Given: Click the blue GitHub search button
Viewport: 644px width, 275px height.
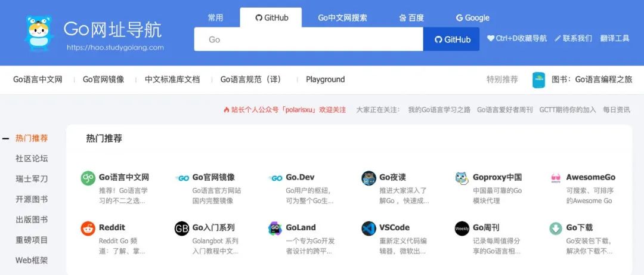Looking at the screenshot, I should [x=451, y=39].
